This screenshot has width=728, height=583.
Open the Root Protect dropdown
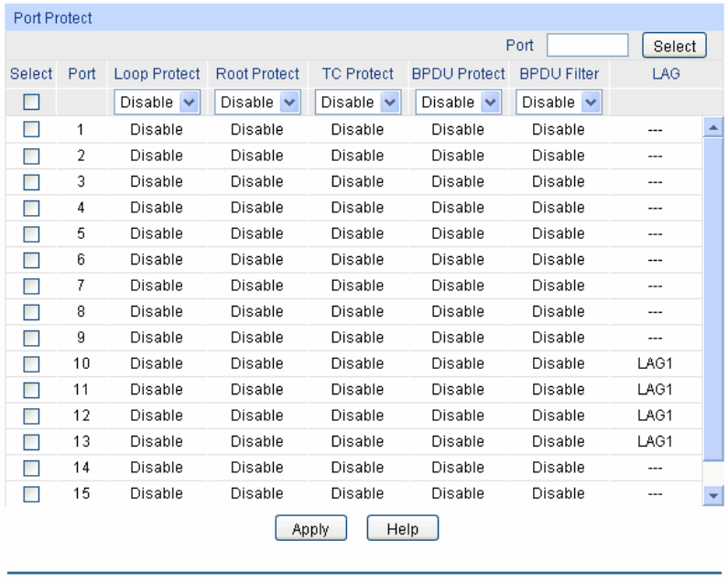[257, 103]
